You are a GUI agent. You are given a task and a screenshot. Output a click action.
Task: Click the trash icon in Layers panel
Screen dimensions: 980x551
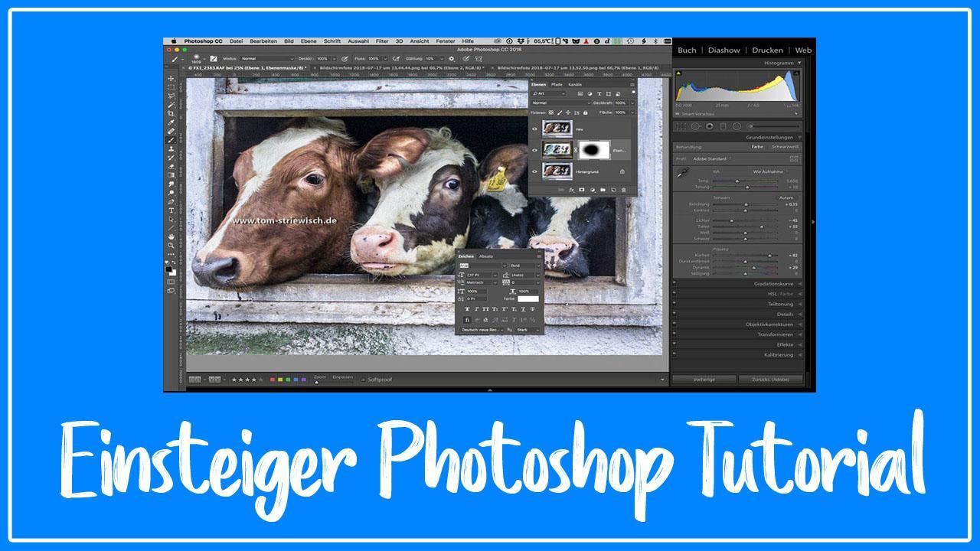coord(623,190)
